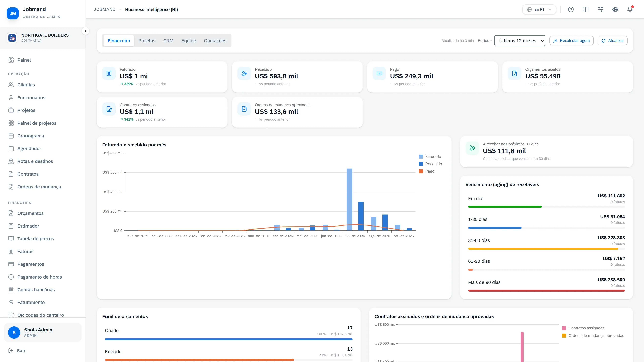Go to Painel in the sidebar
This screenshot has width=644, height=362.
click(43, 60)
